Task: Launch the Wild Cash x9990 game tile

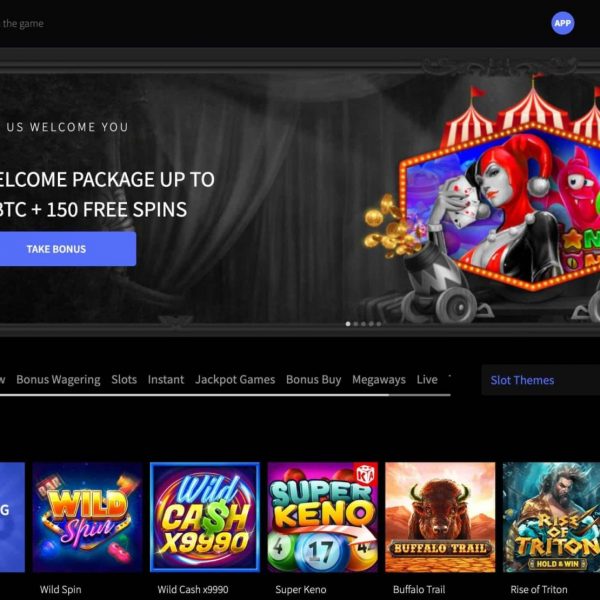Action: (205, 517)
